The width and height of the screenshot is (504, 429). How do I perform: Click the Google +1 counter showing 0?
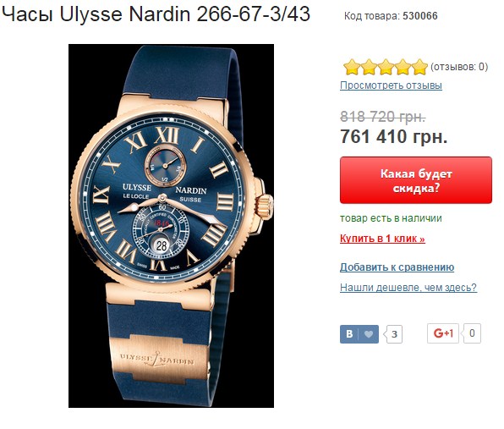point(472,333)
